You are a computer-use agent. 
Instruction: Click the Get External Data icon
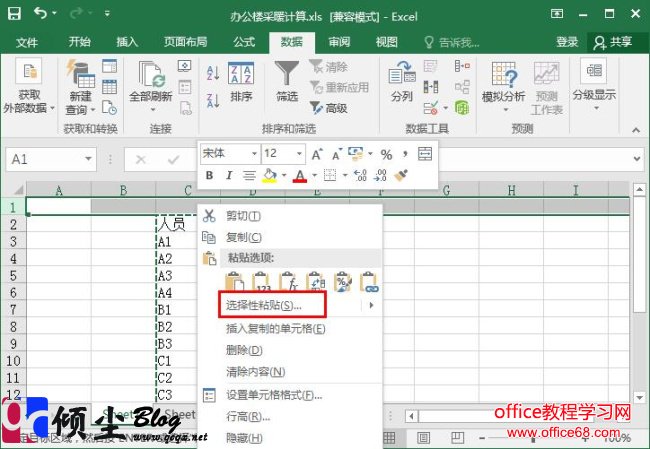click(29, 71)
